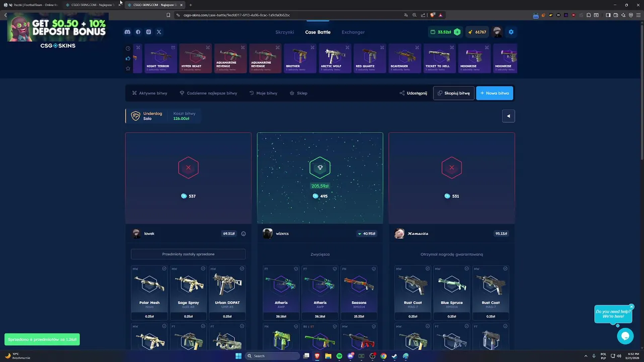This screenshot has height=362, width=644.
Task: Click the browser address bar URL
Action: click(x=236, y=15)
